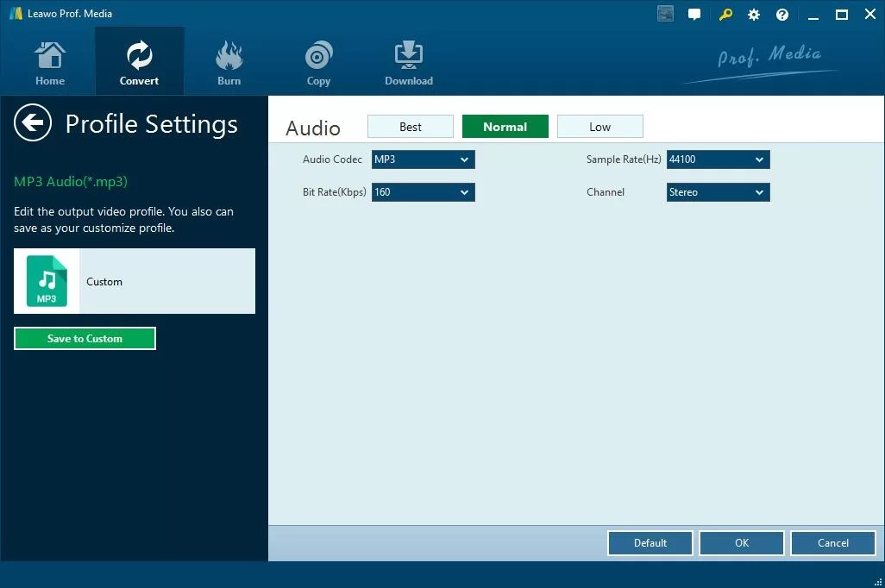The image size is (885, 588).
Task: Select the Best audio quality preset
Action: tap(410, 126)
